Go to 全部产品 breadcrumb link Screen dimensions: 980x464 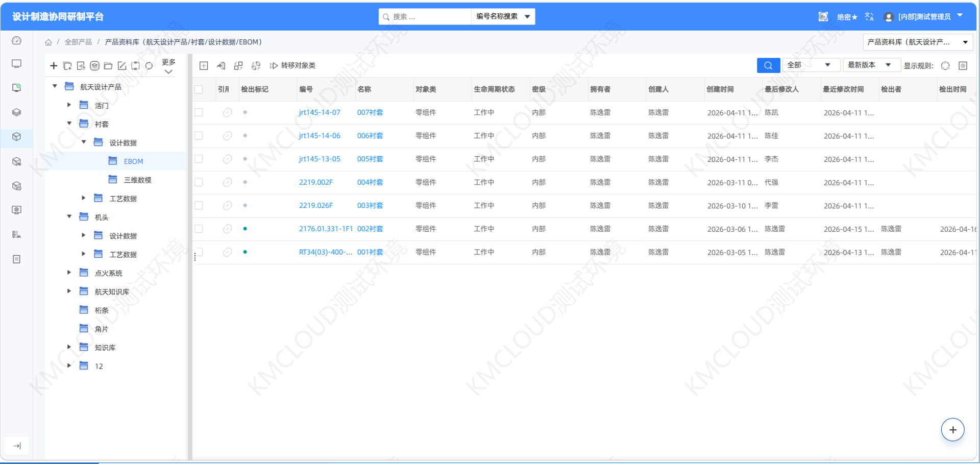pos(78,42)
